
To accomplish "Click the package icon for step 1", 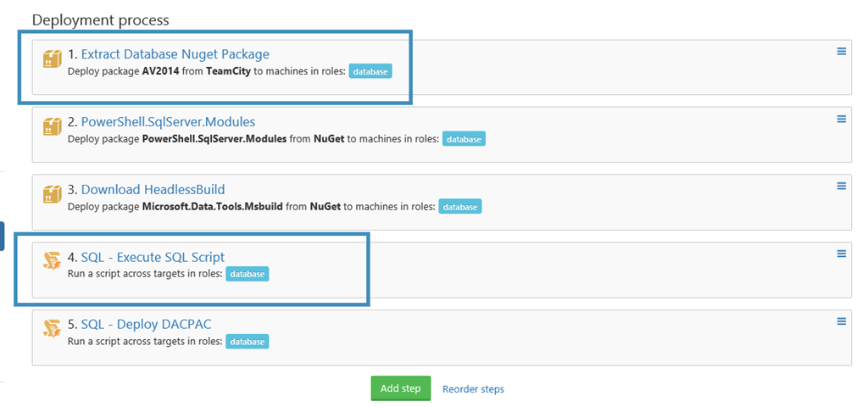I will pyautogui.click(x=53, y=59).
